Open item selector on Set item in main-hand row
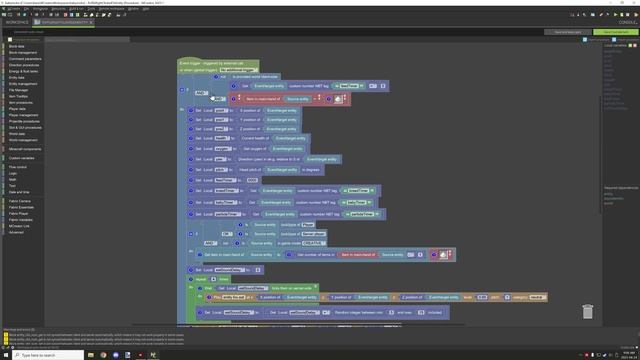The height and width of the screenshot is (360, 640). [443, 255]
